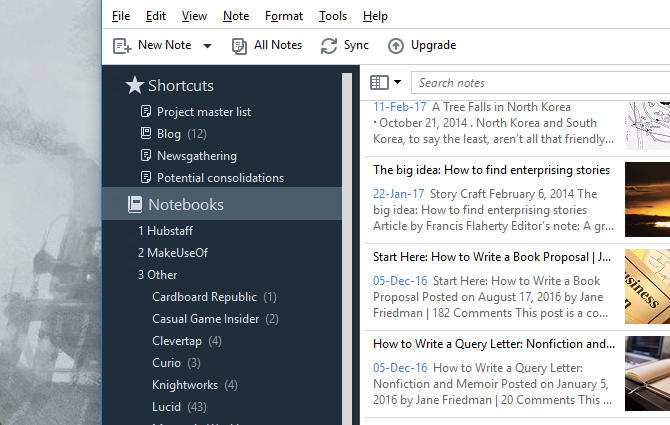This screenshot has width=670, height=425.
Task: Open the File menu
Action: (121, 16)
